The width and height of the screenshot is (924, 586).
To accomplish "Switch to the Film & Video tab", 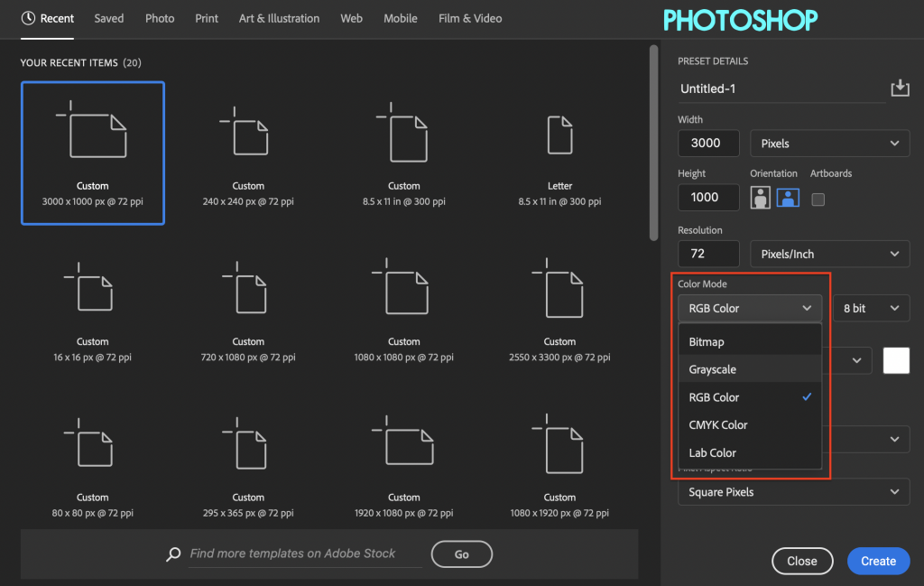I will pos(470,18).
